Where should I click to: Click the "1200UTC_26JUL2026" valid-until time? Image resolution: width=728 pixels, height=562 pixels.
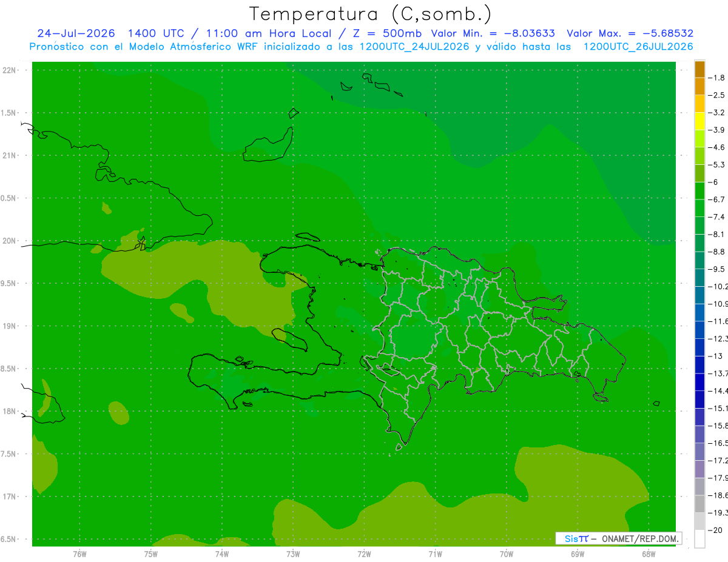click(638, 47)
